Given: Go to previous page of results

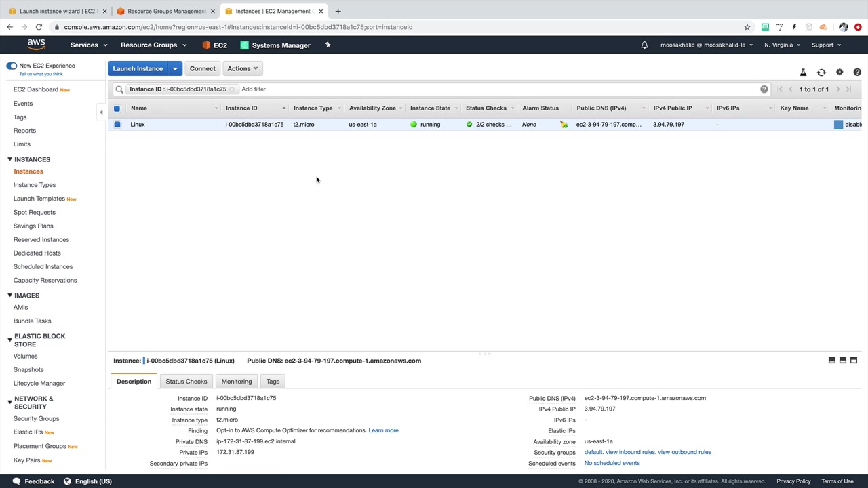Looking at the screenshot, I should pos(791,89).
